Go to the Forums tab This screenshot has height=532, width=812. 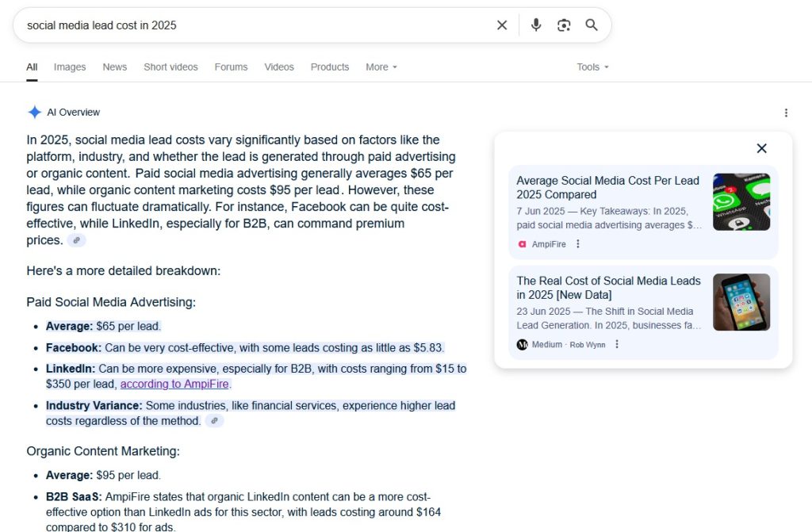231,67
